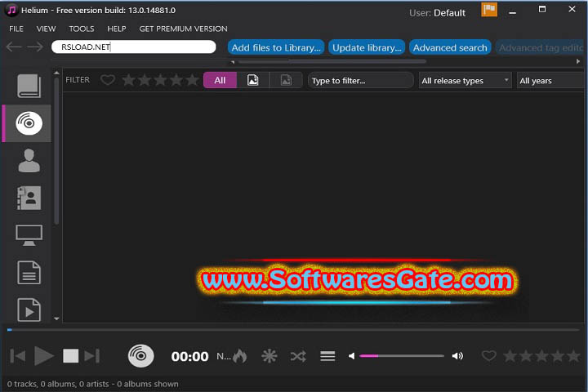Set filter rating to first star
This screenshot has width=588, height=392.
[x=129, y=80]
